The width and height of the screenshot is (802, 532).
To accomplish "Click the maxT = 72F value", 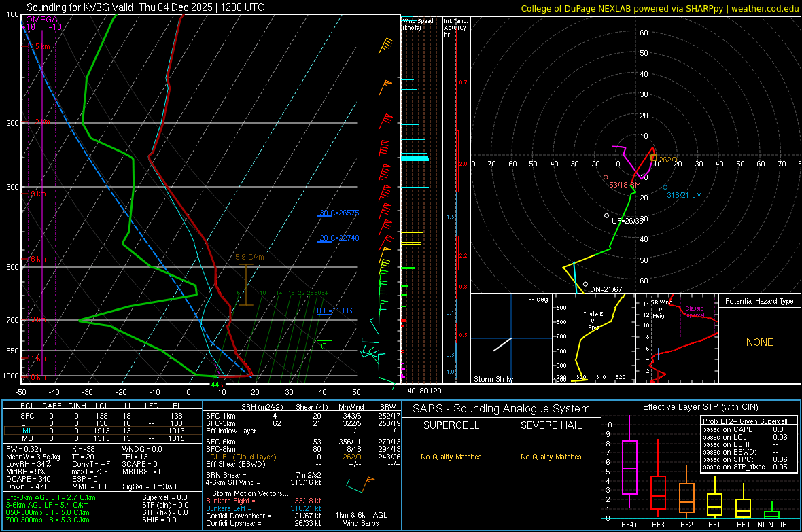I will (x=90, y=472).
